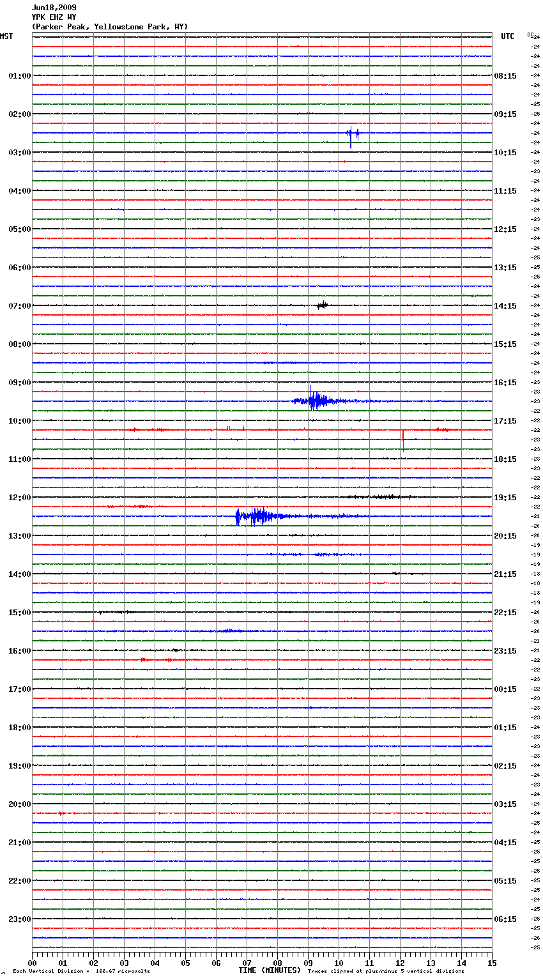
Task: Click the date label Jun18,2009
Action: tap(54, 8)
